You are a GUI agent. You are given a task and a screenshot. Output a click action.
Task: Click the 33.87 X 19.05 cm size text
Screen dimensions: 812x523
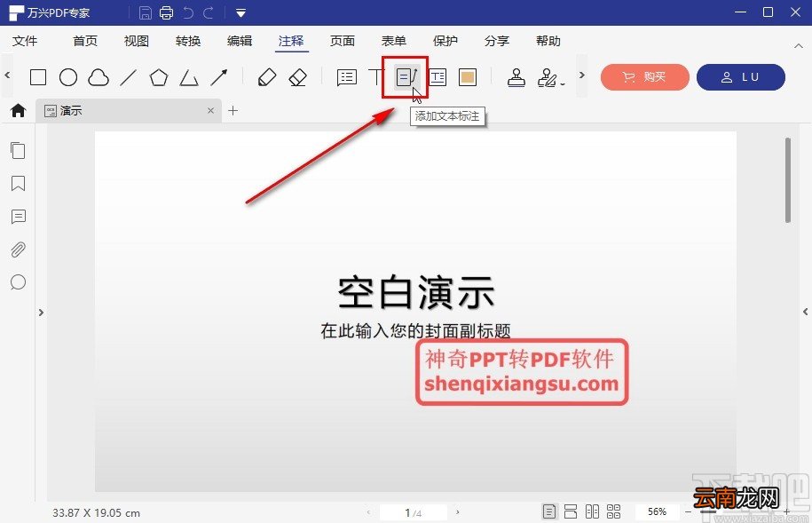click(x=97, y=513)
